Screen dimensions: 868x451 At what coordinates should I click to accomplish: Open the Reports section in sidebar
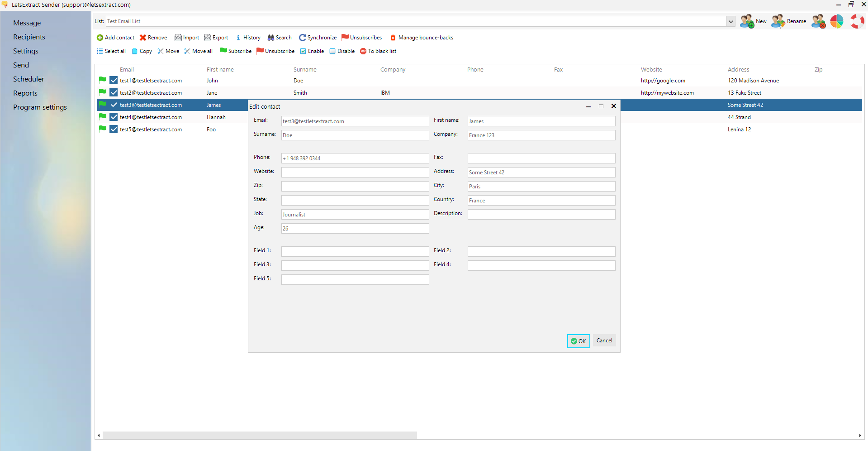(x=25, y=93)
